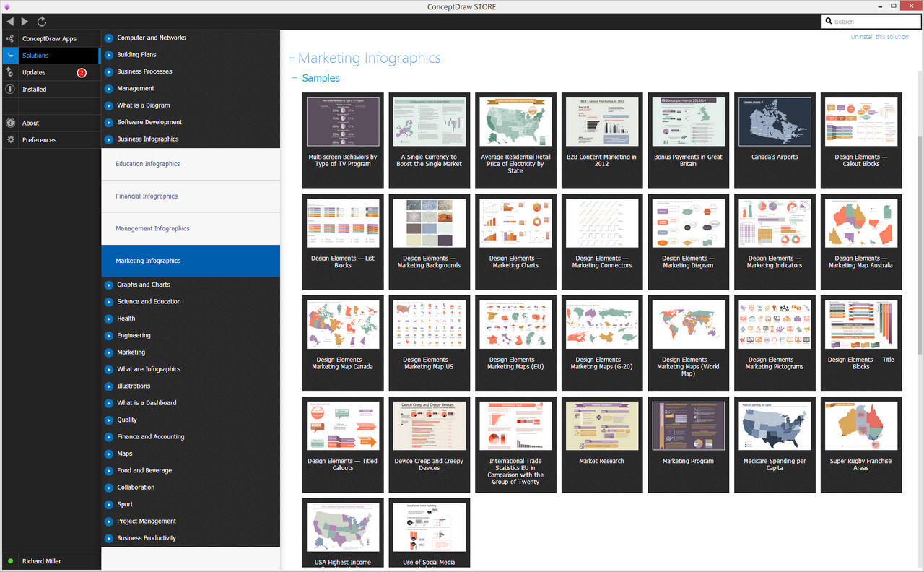Open the Health category
924x572 pixels.
[x=126, y=318]
